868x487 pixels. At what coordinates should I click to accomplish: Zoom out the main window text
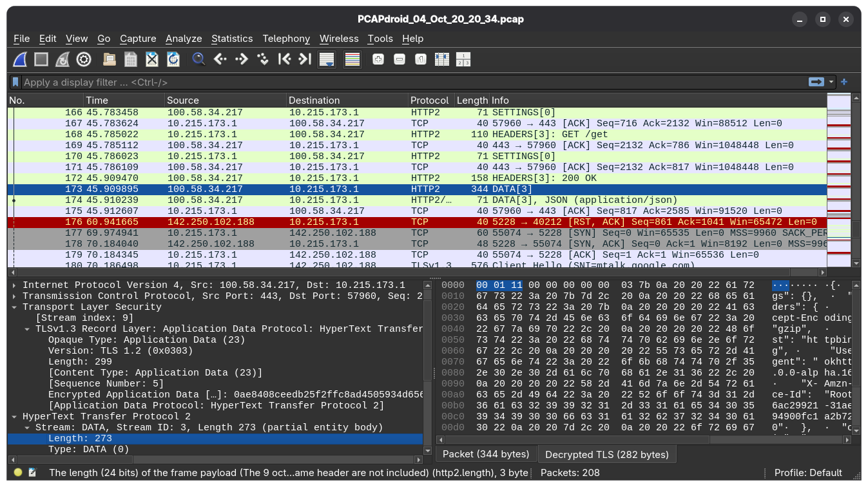point(400,59)
